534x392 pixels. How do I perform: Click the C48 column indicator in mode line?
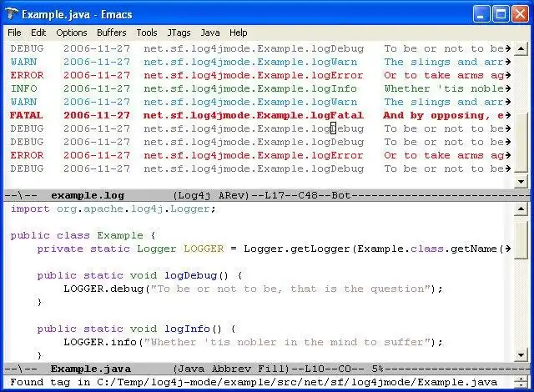click(308, 195)
